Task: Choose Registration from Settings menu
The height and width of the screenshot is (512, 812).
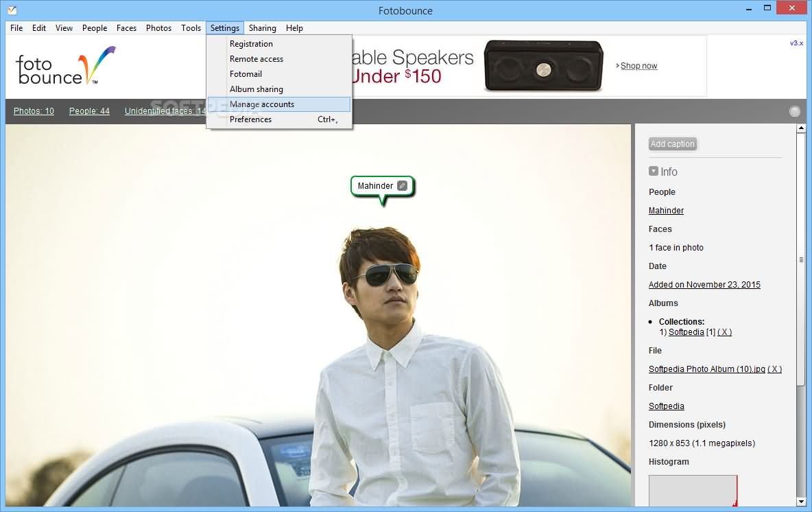Action: pos(279,43)
